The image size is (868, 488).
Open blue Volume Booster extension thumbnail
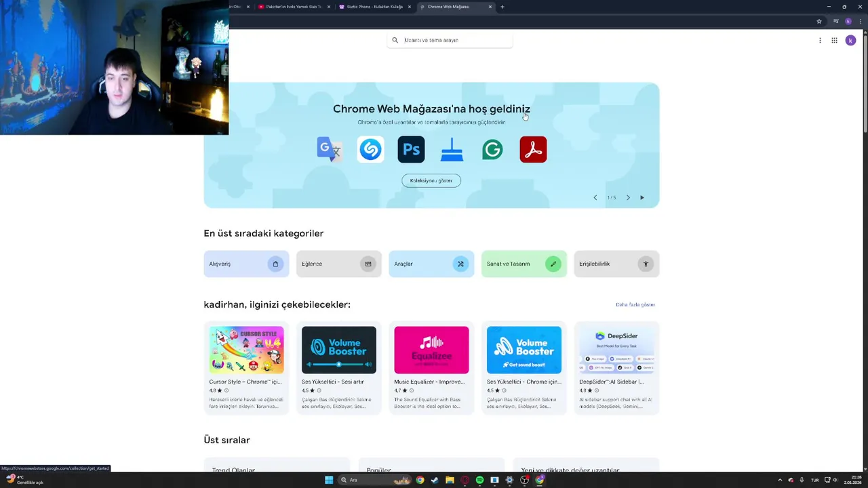coord(524,350)
